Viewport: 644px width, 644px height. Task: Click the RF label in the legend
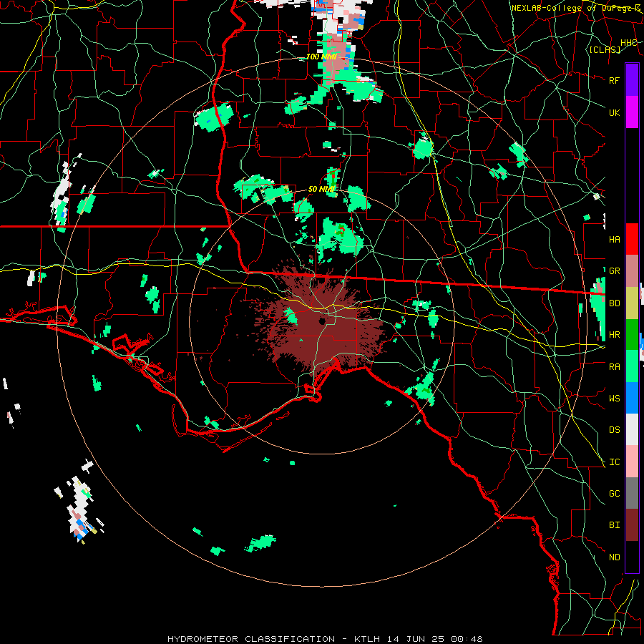614,80
